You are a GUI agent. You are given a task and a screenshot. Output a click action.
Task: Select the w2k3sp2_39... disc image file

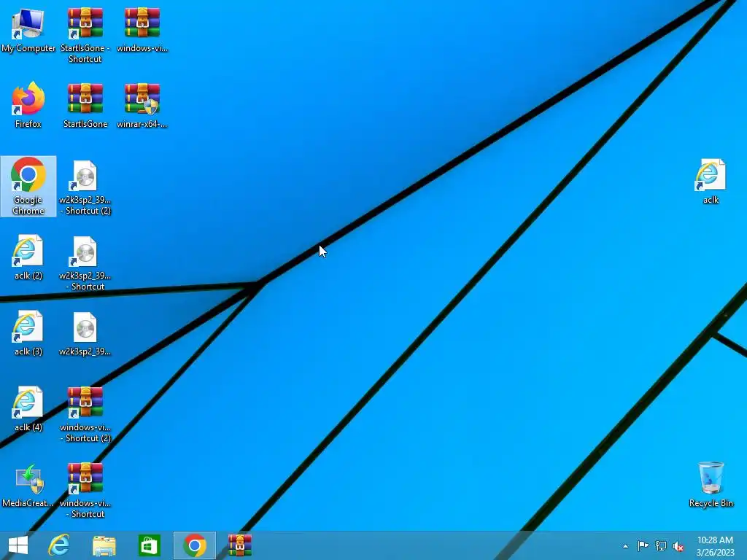(85, 334)
